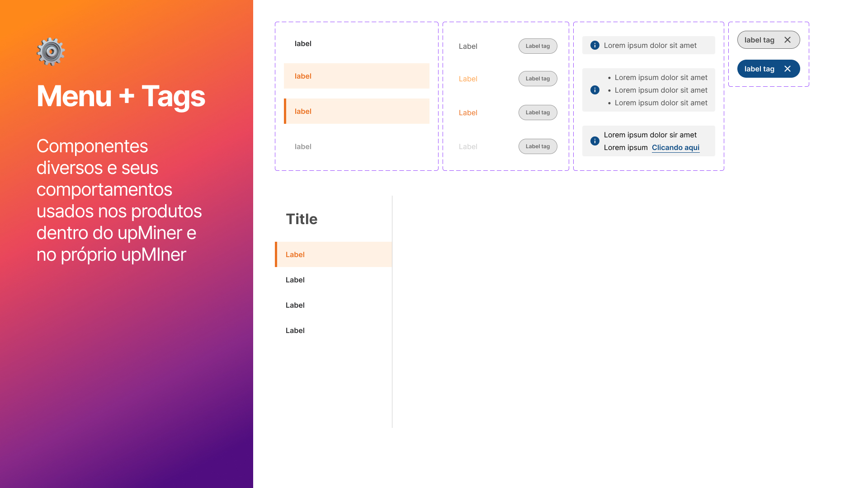Open the Clicando aqui link
This screenshot has width=868, height=488.
[x=675, y=147]
